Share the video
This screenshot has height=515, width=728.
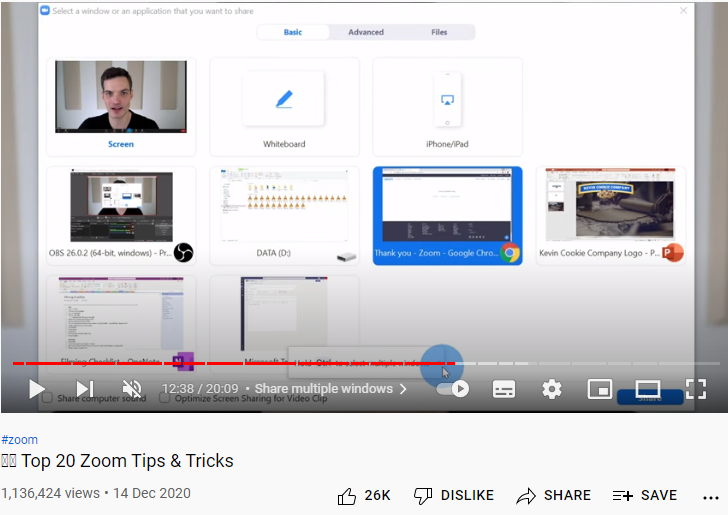click(x=553, y=495)
